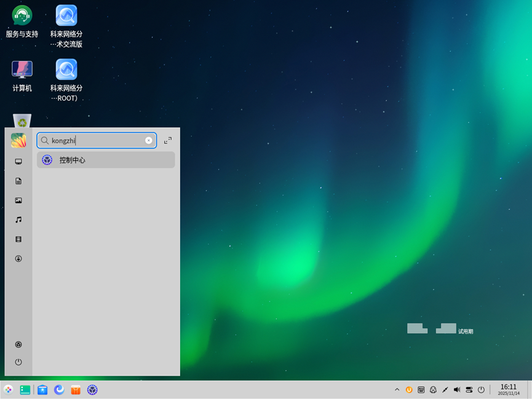Open Documents folder from the launcher sidebar

point(18,181)
